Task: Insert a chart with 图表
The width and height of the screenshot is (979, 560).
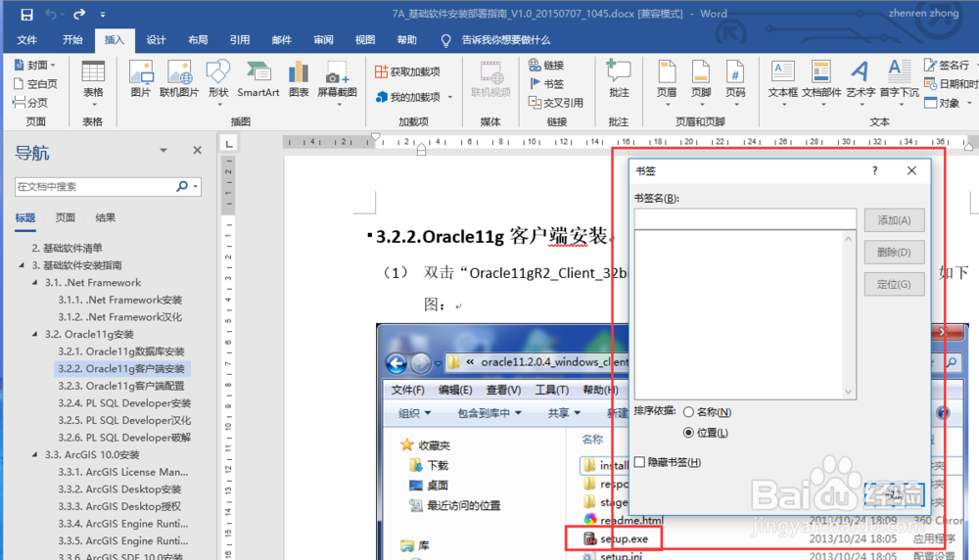Action: click(299, 80)
